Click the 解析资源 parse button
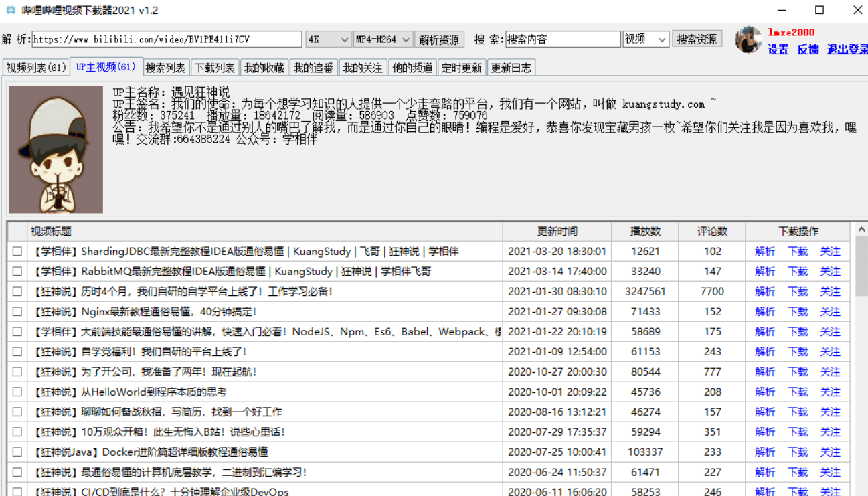The image size is (868, 496). pyautogui.click(x=440, y=39)
